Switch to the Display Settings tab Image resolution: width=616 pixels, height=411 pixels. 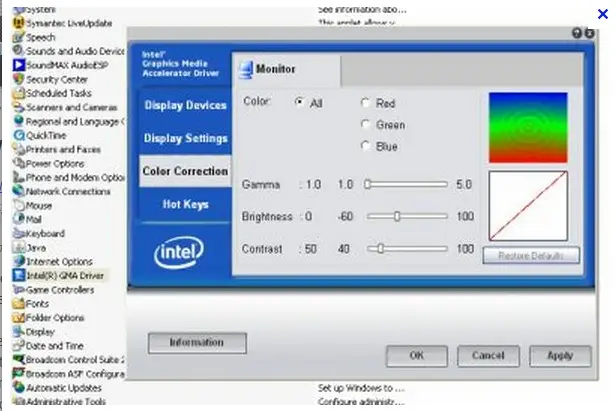pyautogui.click(x=185, y=138)
